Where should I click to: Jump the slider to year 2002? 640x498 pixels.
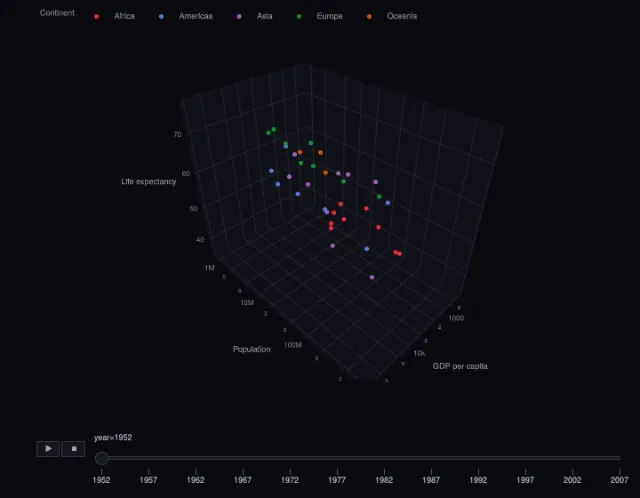[x=572, y=480]
